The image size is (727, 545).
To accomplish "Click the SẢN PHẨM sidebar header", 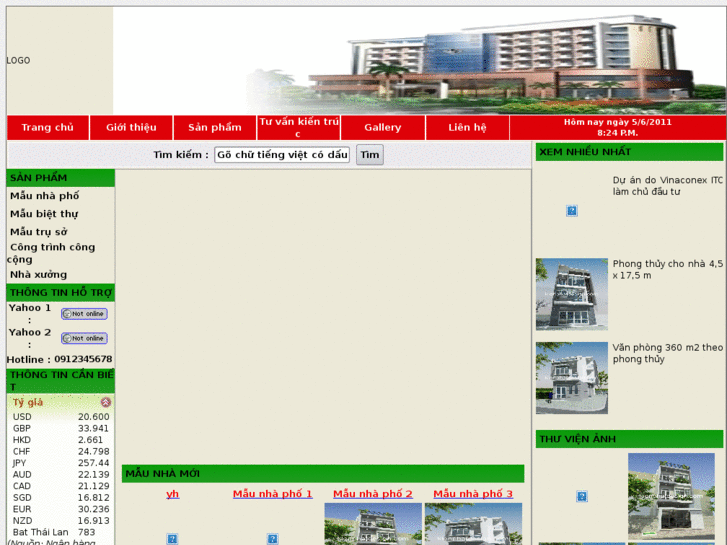I will point(60,178).
